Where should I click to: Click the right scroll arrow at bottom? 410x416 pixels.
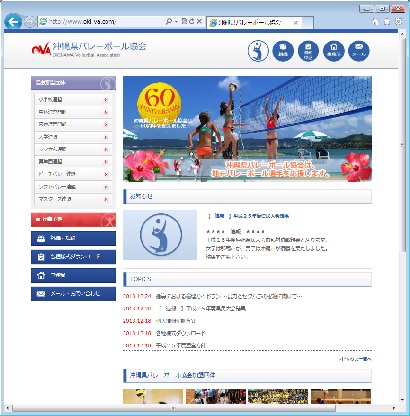394,408
